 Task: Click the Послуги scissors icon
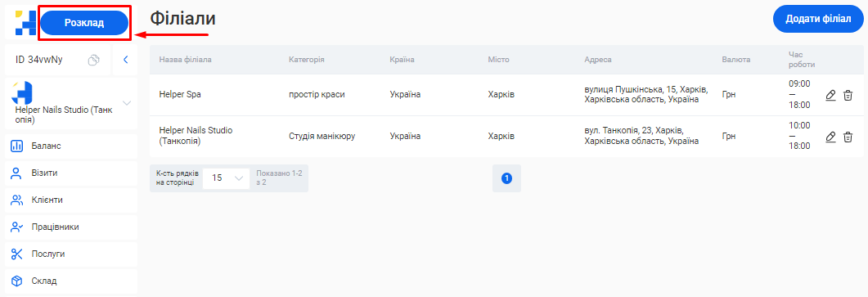pyautogui.click(x=16, y=254)
